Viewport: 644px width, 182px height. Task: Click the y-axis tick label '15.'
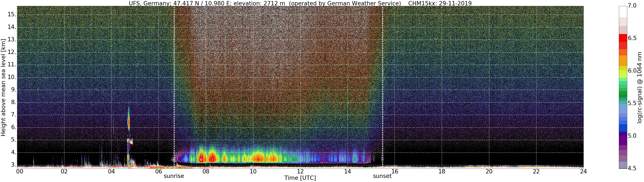tap(12, 14)
